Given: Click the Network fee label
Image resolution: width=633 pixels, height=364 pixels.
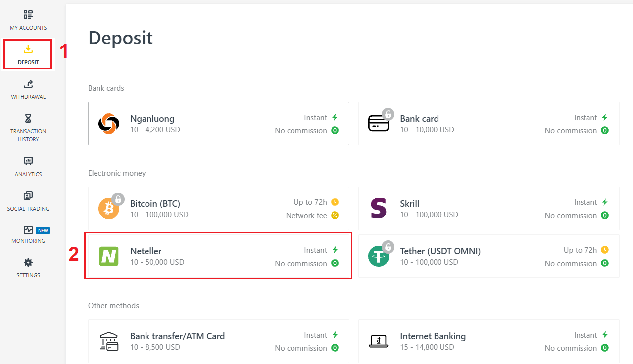Looking at the screenshot, I should tap(306, 215).
